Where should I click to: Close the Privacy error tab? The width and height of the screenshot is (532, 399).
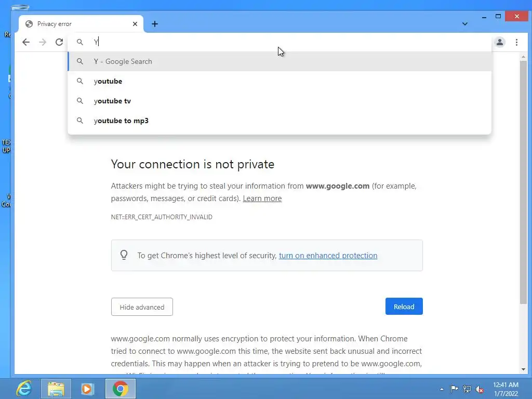(135, 24)
